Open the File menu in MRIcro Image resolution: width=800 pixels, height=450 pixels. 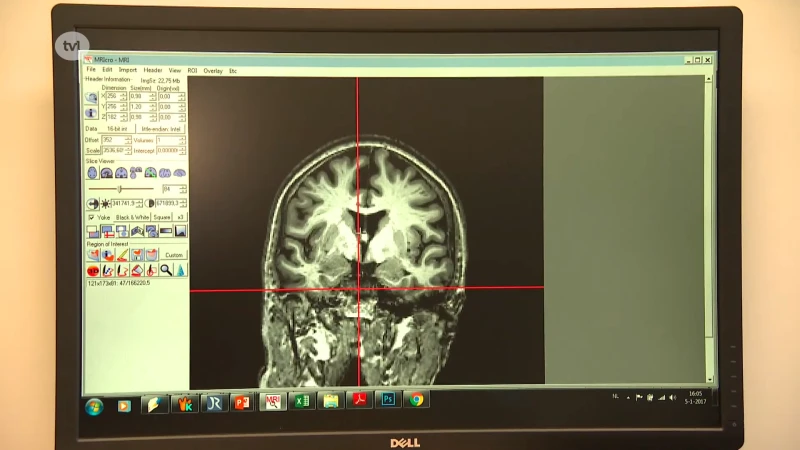pyautogui.click(x=91, y=69)
